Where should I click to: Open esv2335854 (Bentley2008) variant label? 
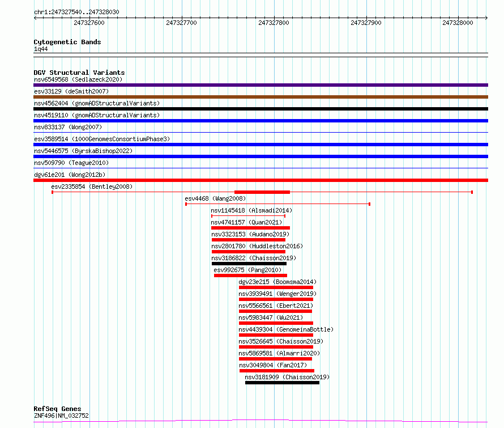coord(91,187)
